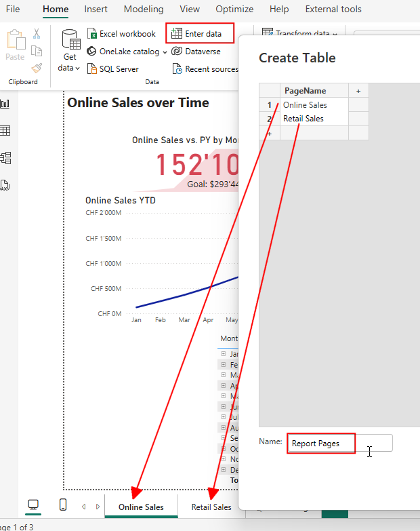Expand the Oct row in matrix

point(223,449)
